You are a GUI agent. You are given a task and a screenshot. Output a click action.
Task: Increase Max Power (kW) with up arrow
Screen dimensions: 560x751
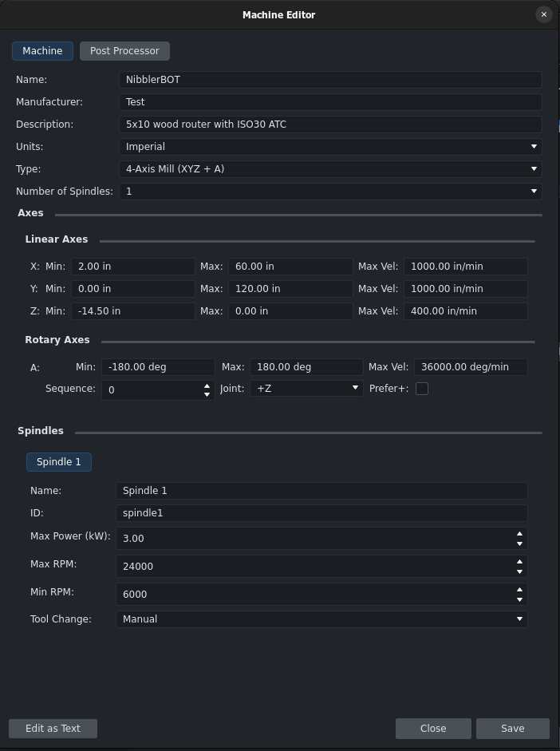pos(519,533)
